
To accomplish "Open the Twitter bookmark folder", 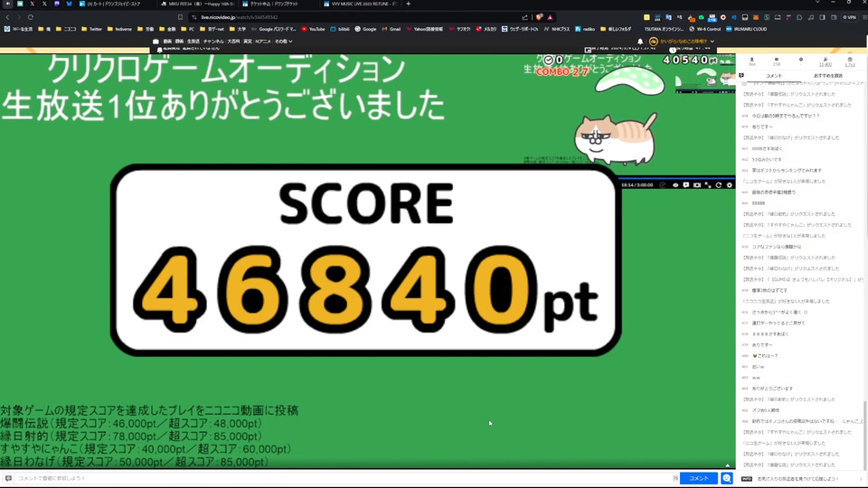I will coord(92,29).
